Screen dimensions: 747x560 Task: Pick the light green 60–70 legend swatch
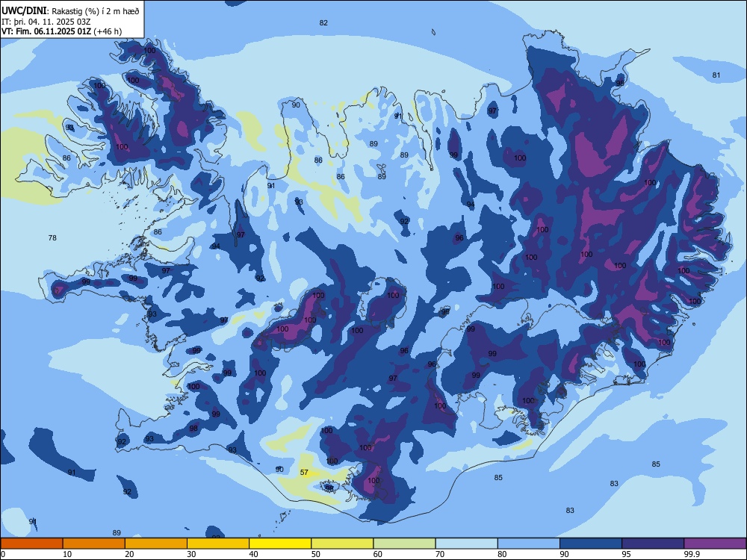click(404, 544)
